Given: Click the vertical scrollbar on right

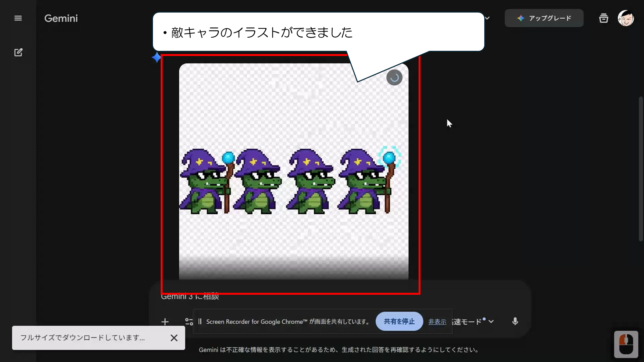Looking at the screenshot, I should [x=640, y=169].
